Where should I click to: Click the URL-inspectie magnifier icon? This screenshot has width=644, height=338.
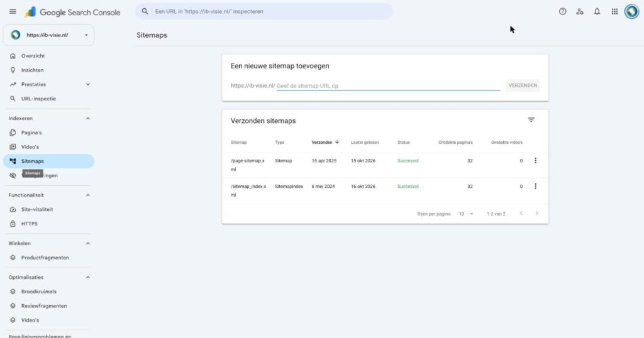(x=13, y=99)
